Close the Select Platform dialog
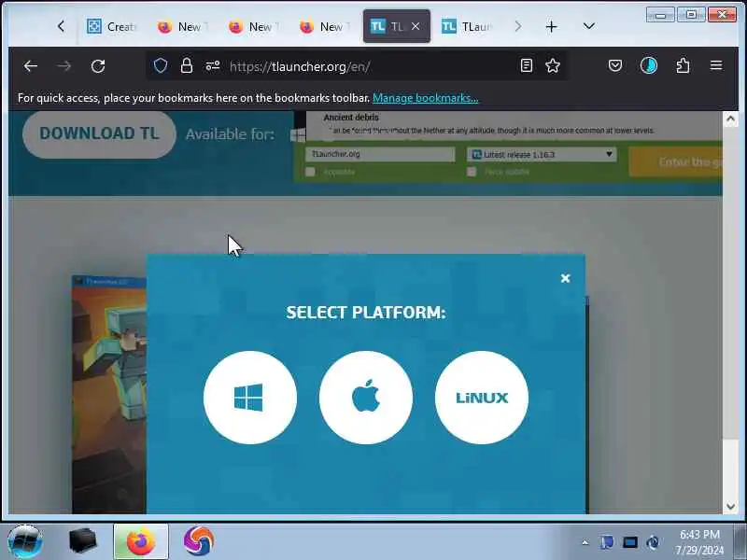 [x=566, y=278]
